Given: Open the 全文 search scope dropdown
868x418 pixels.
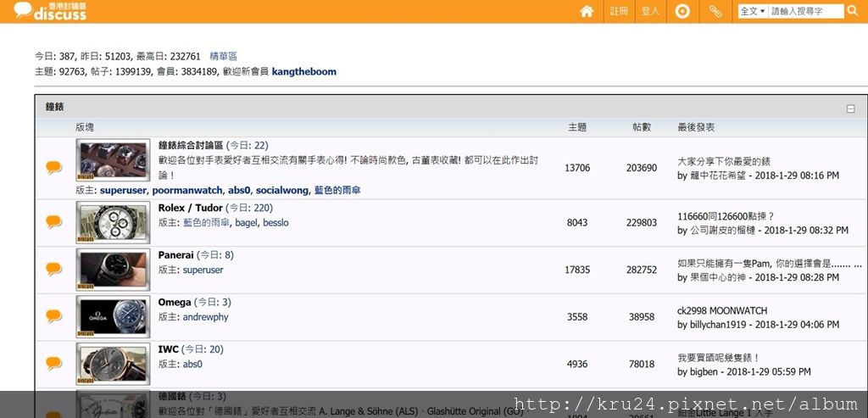Looking at the screenshot, I should (x=753, y=11).
